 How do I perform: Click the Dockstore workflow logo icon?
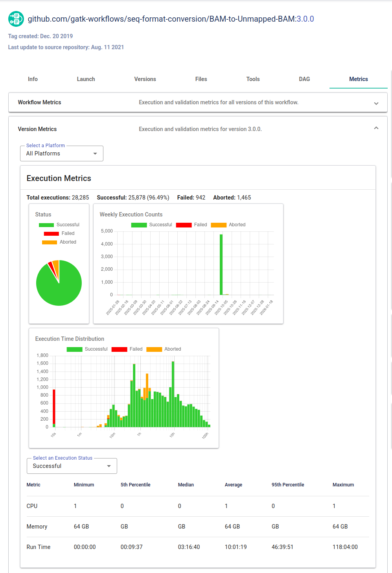16,18
